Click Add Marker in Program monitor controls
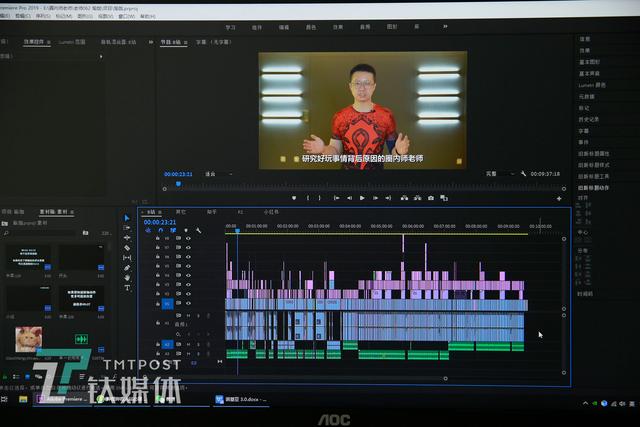The width and height of the screenshot is (640, 427). (294, 198)
